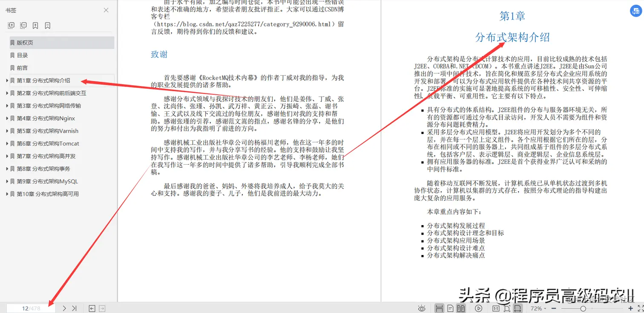Jump to 第2章 分布式架构前后端交互
This screenshot has height=313, width=644.
pos(52,93)
